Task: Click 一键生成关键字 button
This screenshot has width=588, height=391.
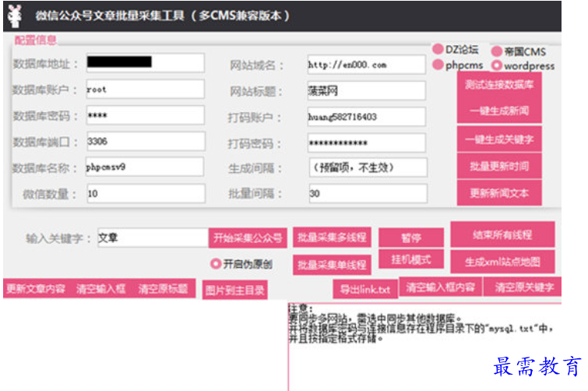Action: coord(499,139)
